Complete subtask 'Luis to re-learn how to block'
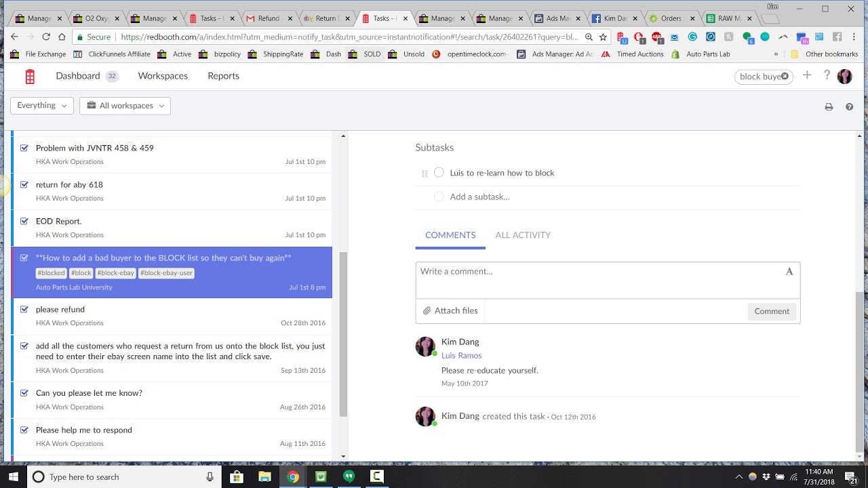The image size is (868, 488). tap(439, 173)
